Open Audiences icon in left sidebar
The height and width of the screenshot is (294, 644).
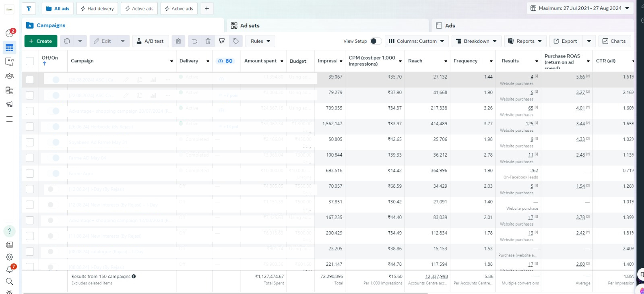tap(9, 76)
